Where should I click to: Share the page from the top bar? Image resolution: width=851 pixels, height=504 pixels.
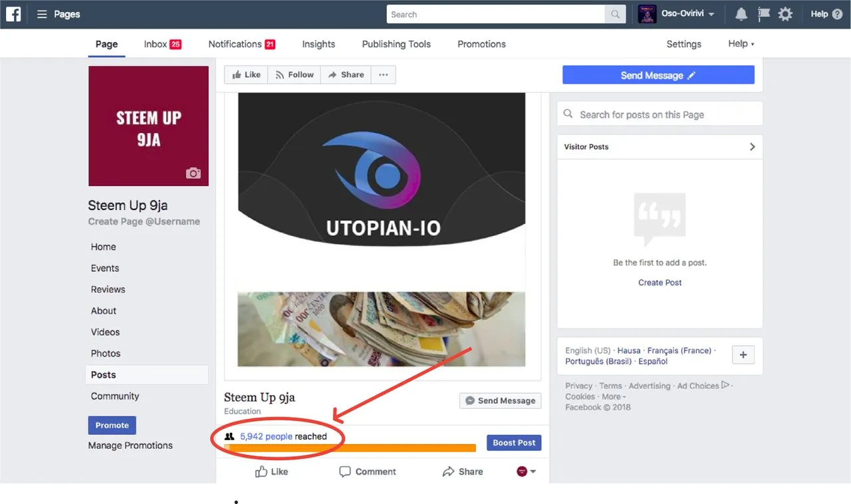click(346, 75)
